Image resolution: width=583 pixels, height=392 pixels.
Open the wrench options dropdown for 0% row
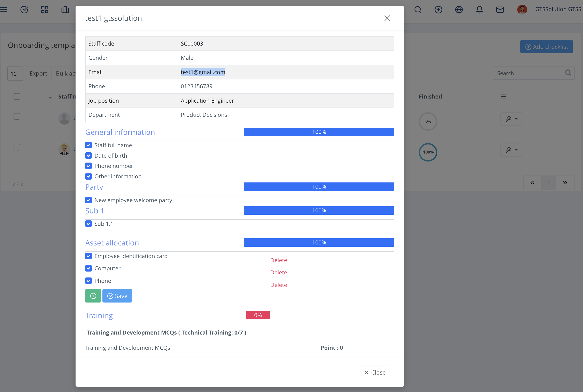511,119
